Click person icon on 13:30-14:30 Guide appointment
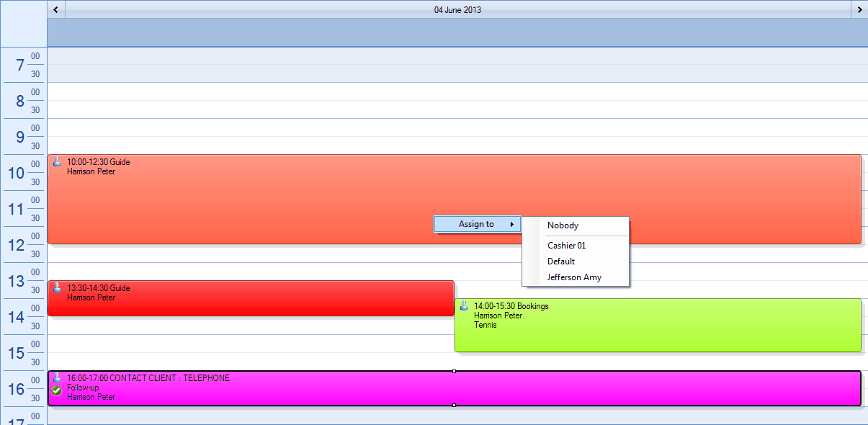The height and width of the screenshot is (425, 868). click(57, 288)
